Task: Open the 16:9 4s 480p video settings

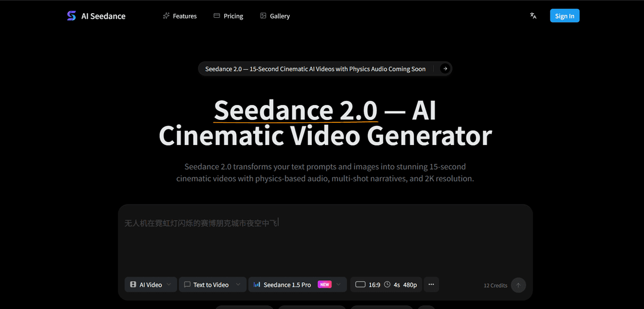Action: [386, 285]
